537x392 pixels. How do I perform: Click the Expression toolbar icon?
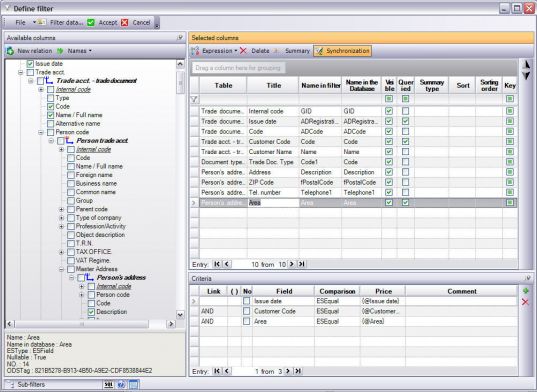click(195, 51)
